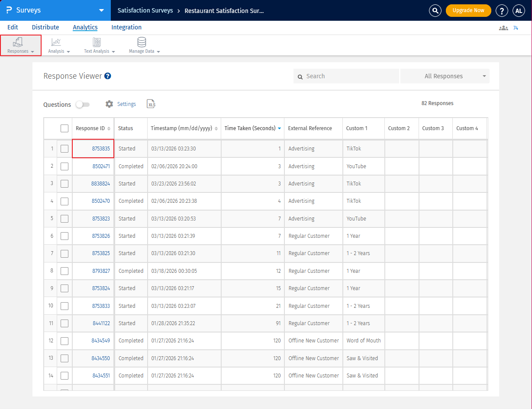Click the Upgrade Now button
The width and height of the screenshot is (532, 409).
(468, 10)
